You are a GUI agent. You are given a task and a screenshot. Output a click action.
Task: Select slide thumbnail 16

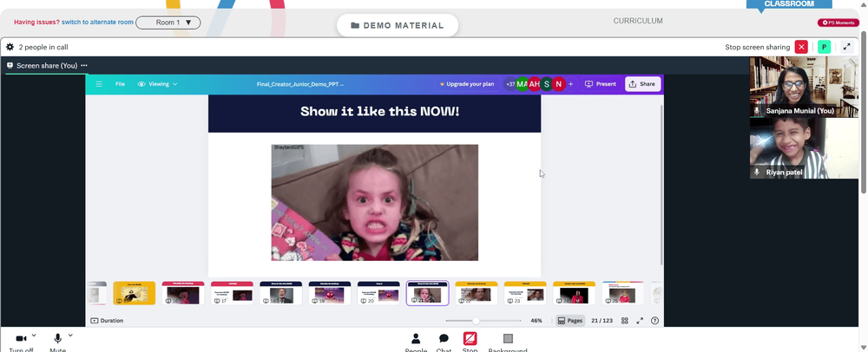point(183,293)
